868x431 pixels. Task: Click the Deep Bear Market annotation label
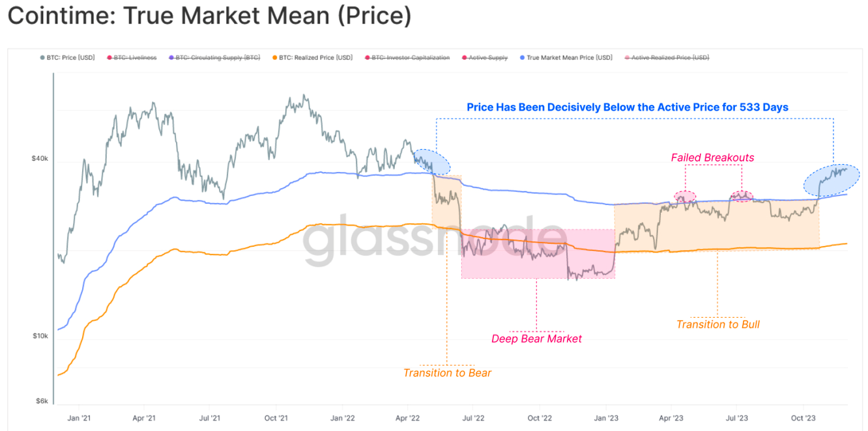coord(536,339)
